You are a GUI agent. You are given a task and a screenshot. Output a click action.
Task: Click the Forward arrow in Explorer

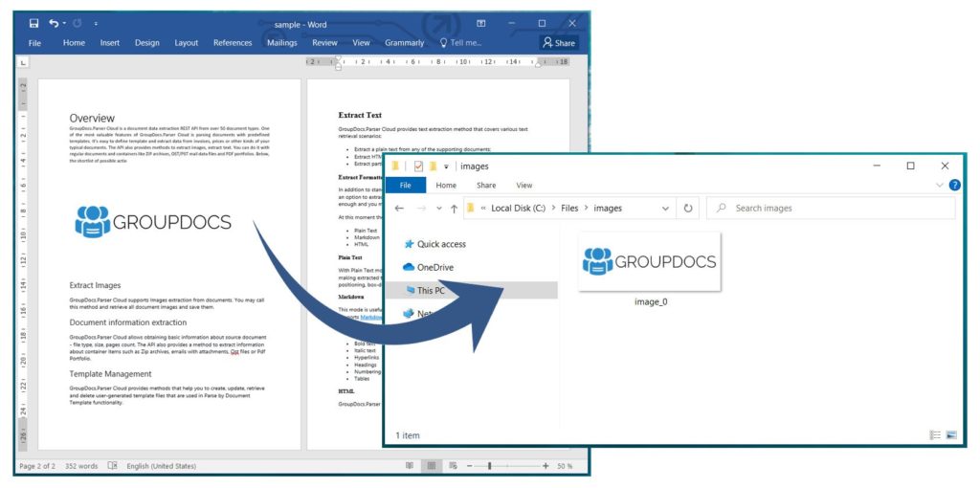[421, 208]
